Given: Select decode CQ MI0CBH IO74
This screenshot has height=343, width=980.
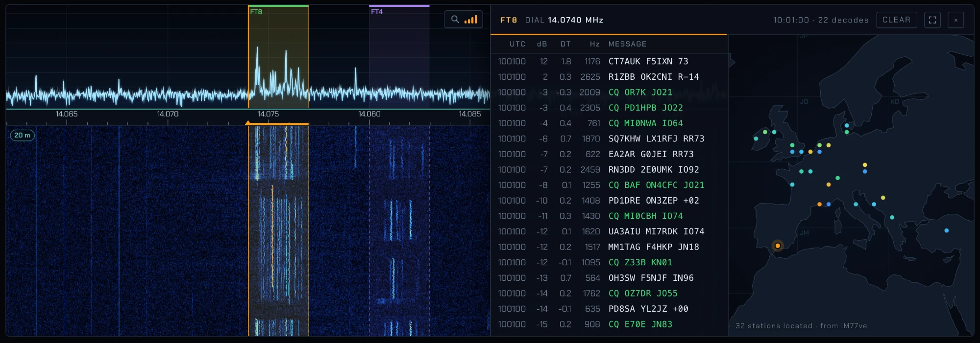Looking at the screenshot, I should [609, 216].
